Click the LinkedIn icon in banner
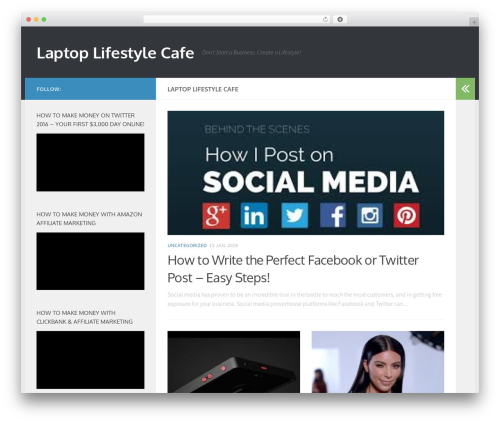This screenshot has height=423, width=500. point(254,215)
